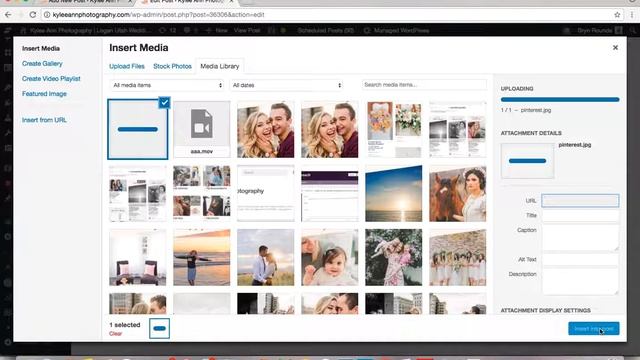Select the 'otography' screenshot thumbnail
640x360 pixels.
click(x=266, y=193)
